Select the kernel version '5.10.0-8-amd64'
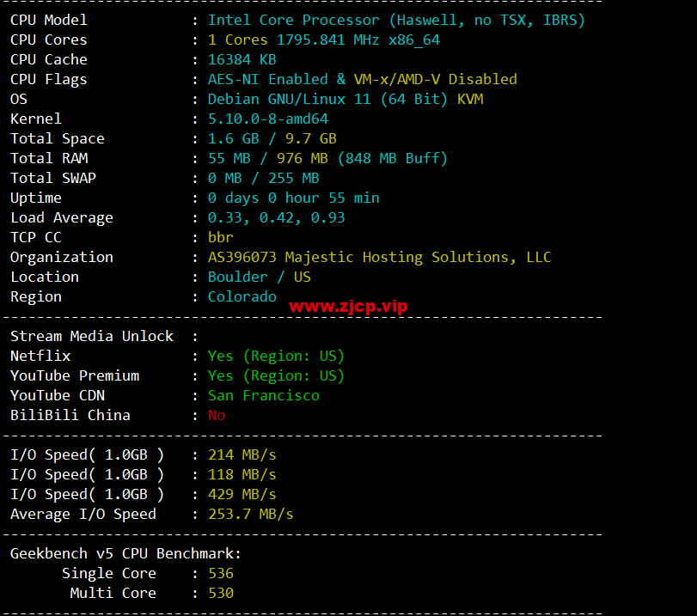 tap(268, 119)
